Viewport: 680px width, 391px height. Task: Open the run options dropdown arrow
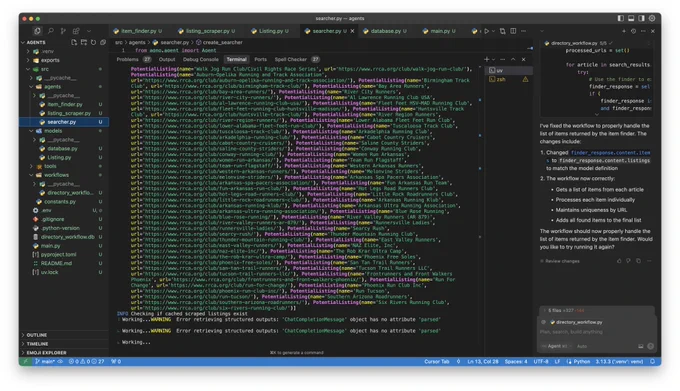493,31
